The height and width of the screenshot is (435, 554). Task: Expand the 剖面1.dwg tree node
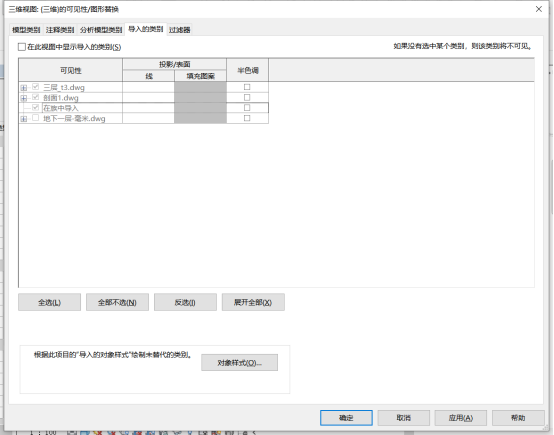[x=24, y=98]
